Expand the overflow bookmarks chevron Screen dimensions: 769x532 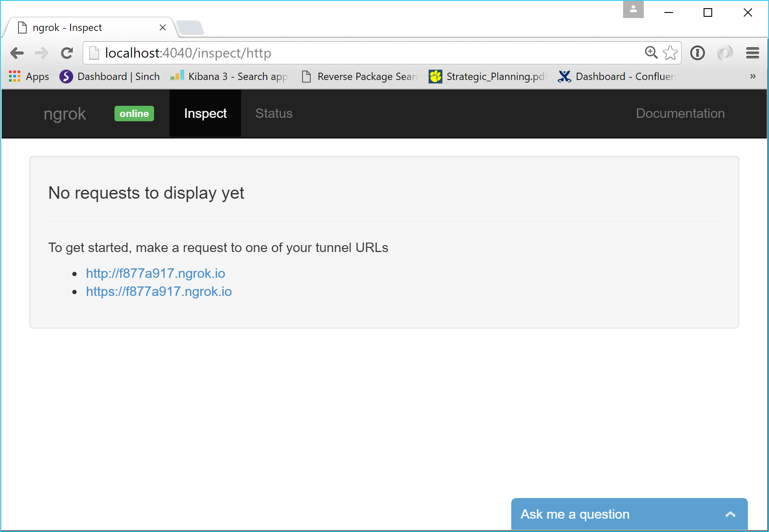coord(753,76)
